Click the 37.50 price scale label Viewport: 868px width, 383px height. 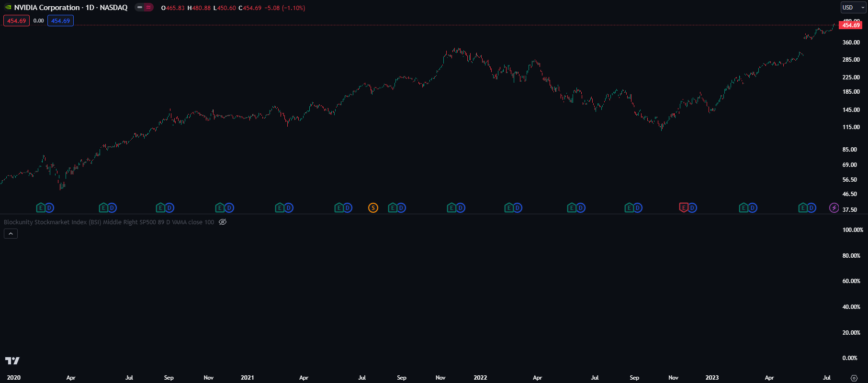(850, 210)
